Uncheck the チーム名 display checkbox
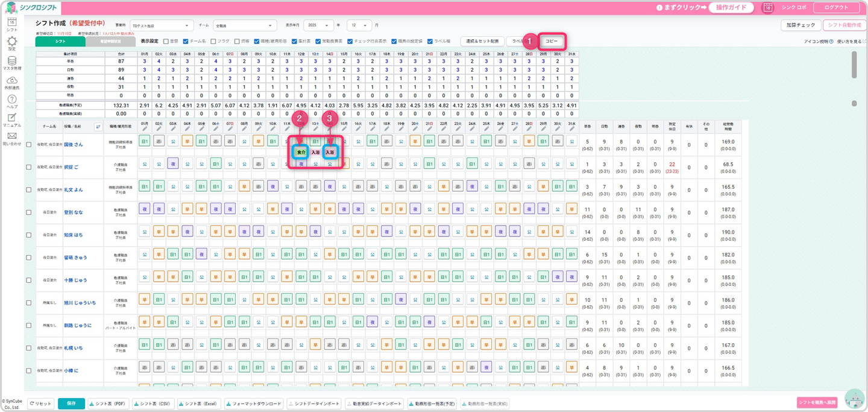The height and width of the screenshot is (412, 868). click(186, 42)
